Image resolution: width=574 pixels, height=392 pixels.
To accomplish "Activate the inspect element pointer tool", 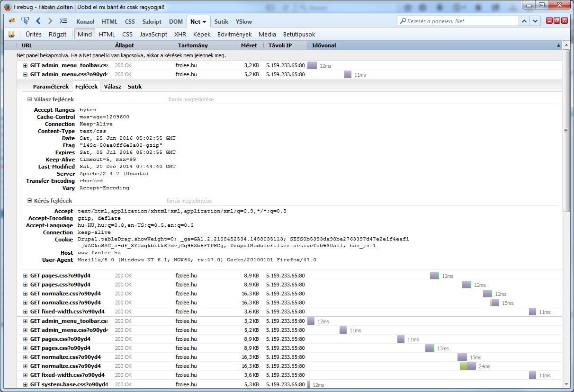I will [26, 21].
